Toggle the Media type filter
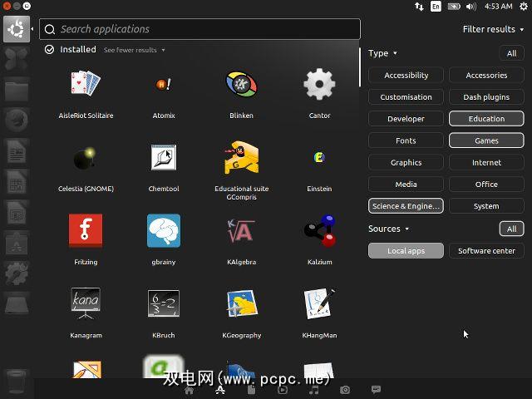This screenshot has height=399, width=532. point(406,185)
